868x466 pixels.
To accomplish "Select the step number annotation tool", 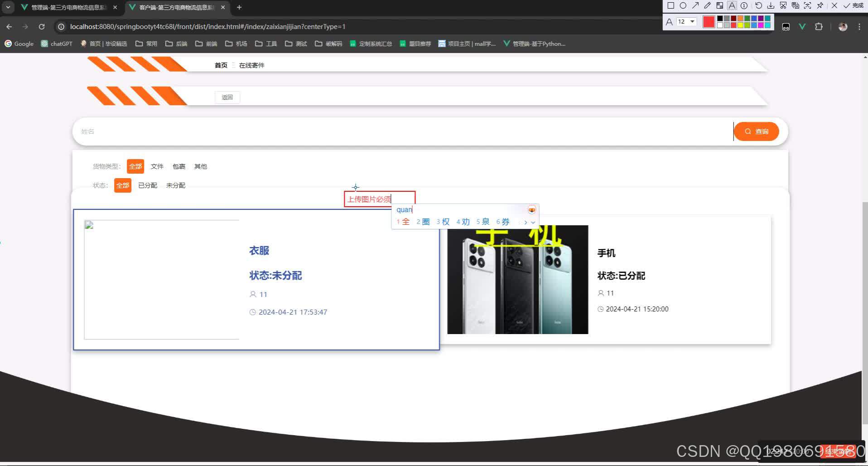I will pos(744,6).
